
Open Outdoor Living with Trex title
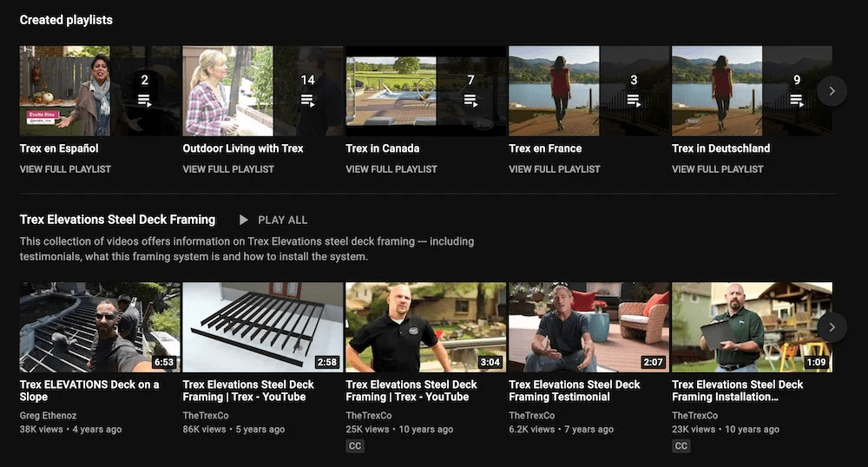[243, 148]
